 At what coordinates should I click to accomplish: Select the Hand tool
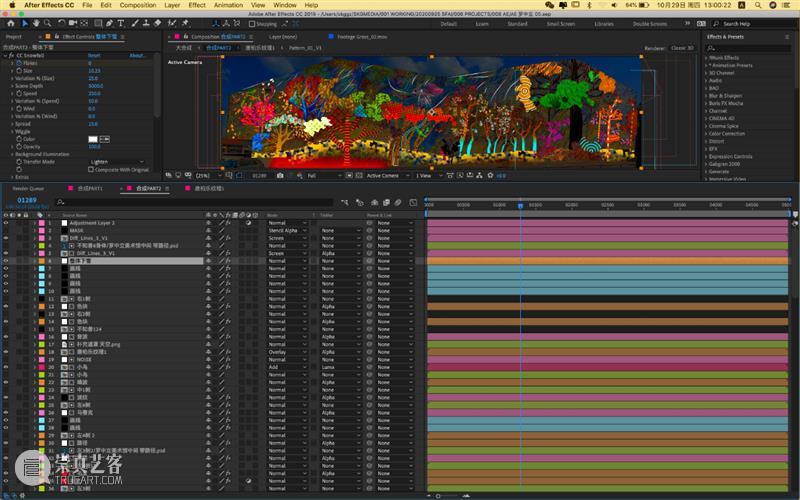(36, 23)
